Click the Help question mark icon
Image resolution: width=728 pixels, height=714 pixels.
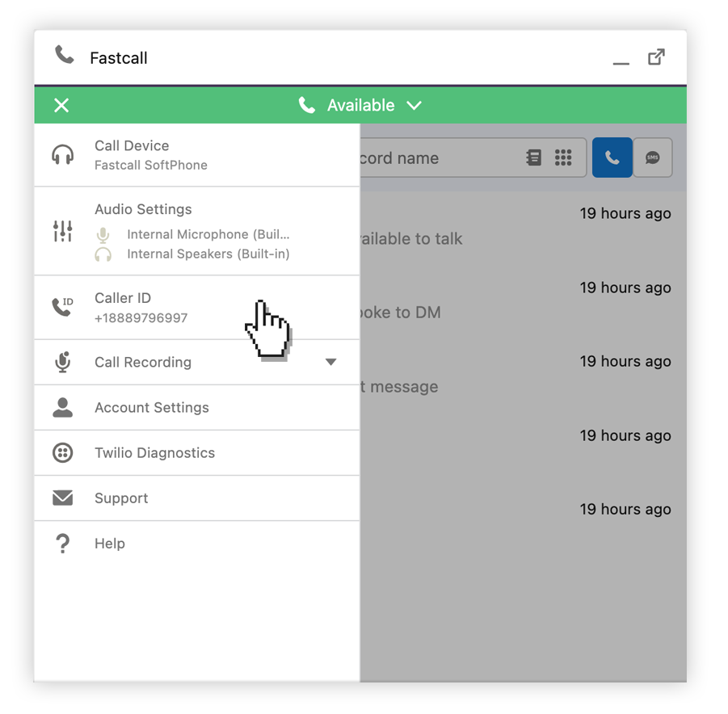pos(63,543)
